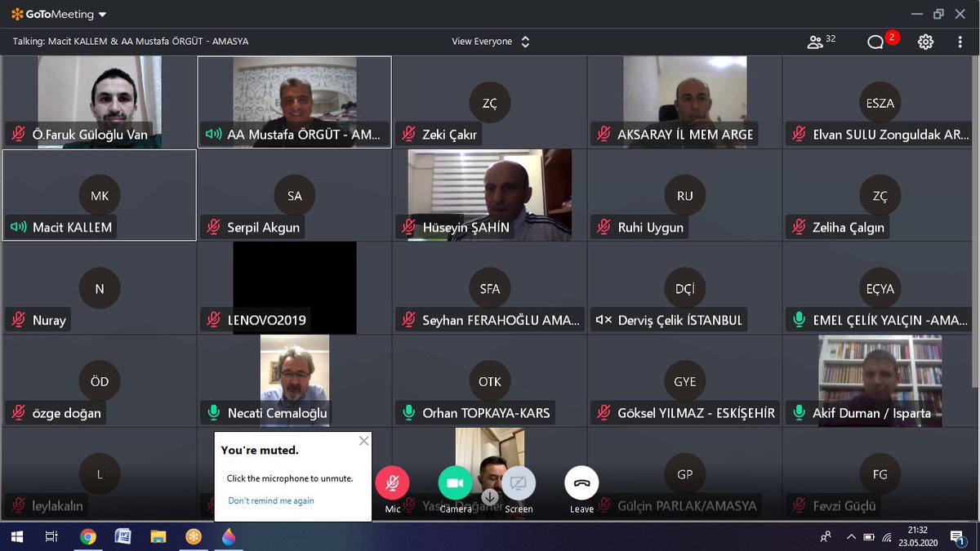Click the muted speaker icon of Derviş Çelik İSTANBUL

[604, 320]
